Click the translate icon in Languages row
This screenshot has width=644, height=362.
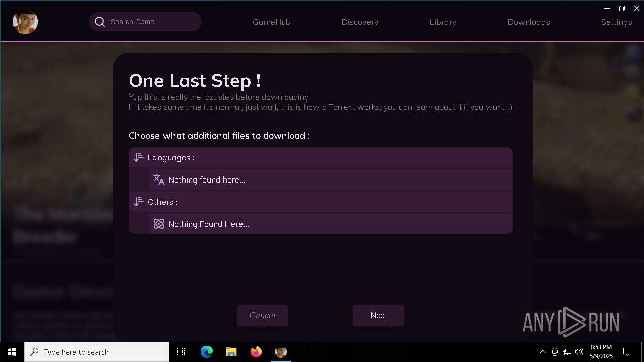tap(159, 179)
